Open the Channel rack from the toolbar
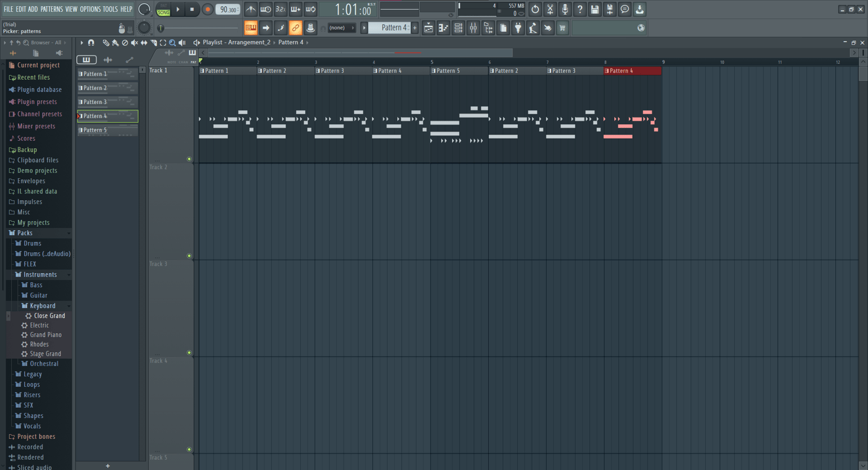Viewport: 868px width, 470px height. point(458,28)
